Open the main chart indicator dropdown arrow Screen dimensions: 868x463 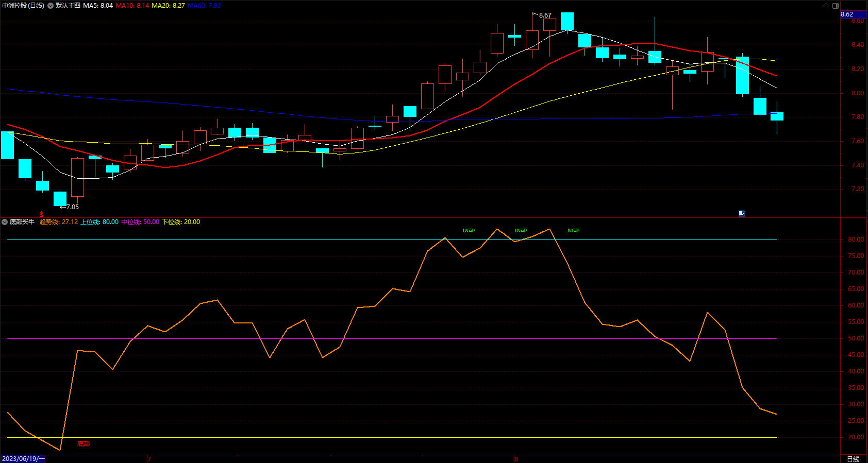pos(51,6)
